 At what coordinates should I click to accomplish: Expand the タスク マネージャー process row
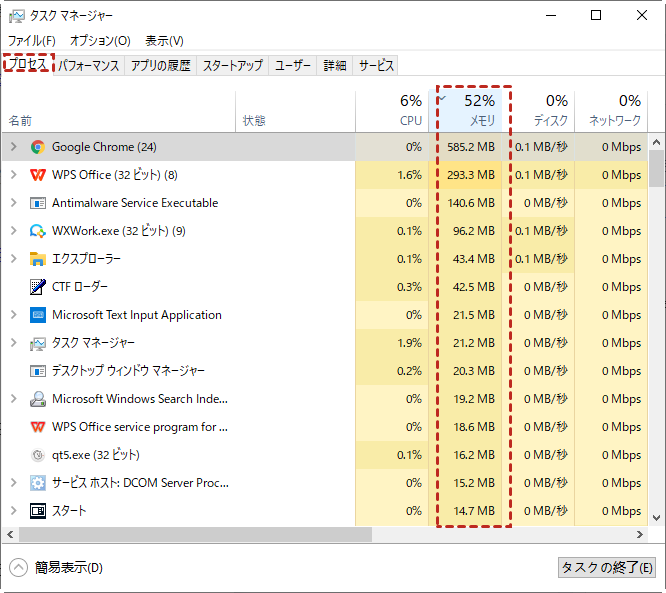(14, 343)
